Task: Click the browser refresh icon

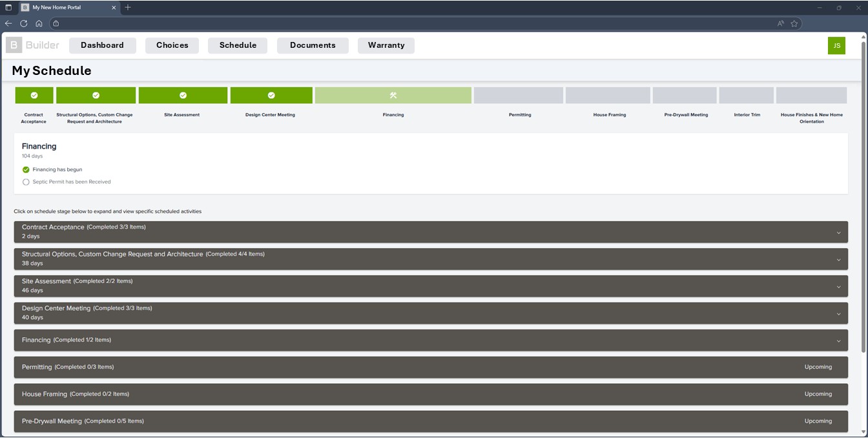Action: [x=24, y=23]
